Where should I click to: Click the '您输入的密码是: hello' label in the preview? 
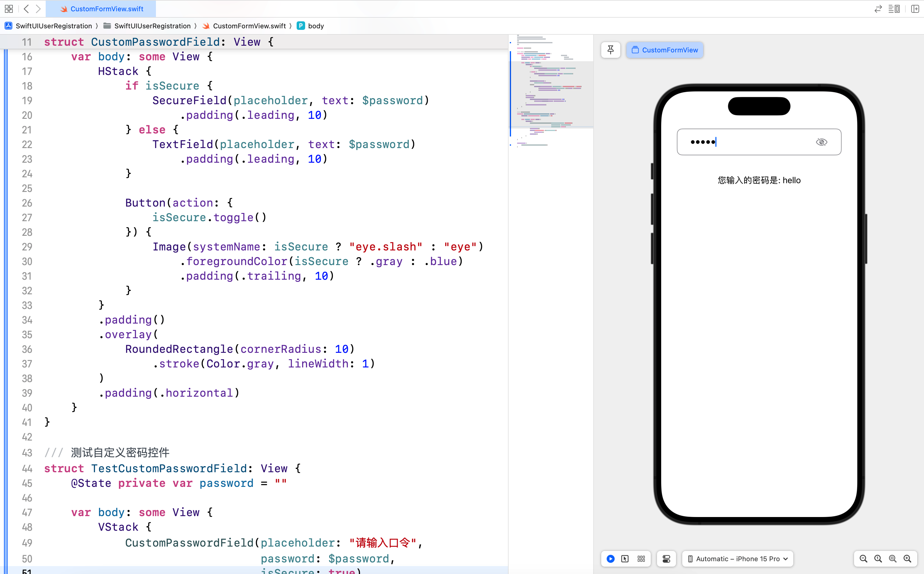pos(759,180)
